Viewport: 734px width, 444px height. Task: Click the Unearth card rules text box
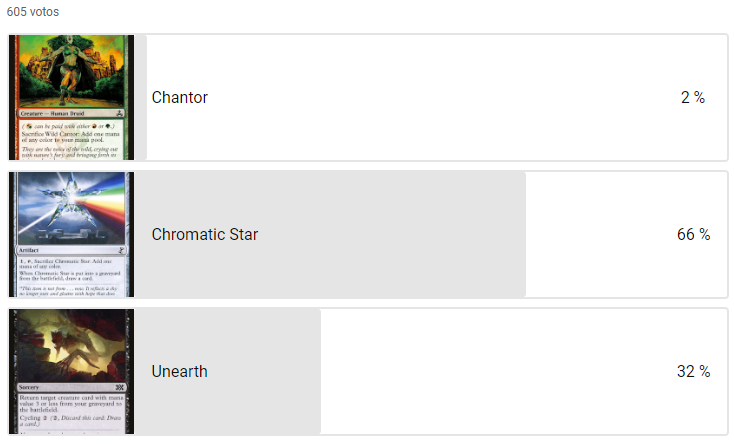pos(71,413)
